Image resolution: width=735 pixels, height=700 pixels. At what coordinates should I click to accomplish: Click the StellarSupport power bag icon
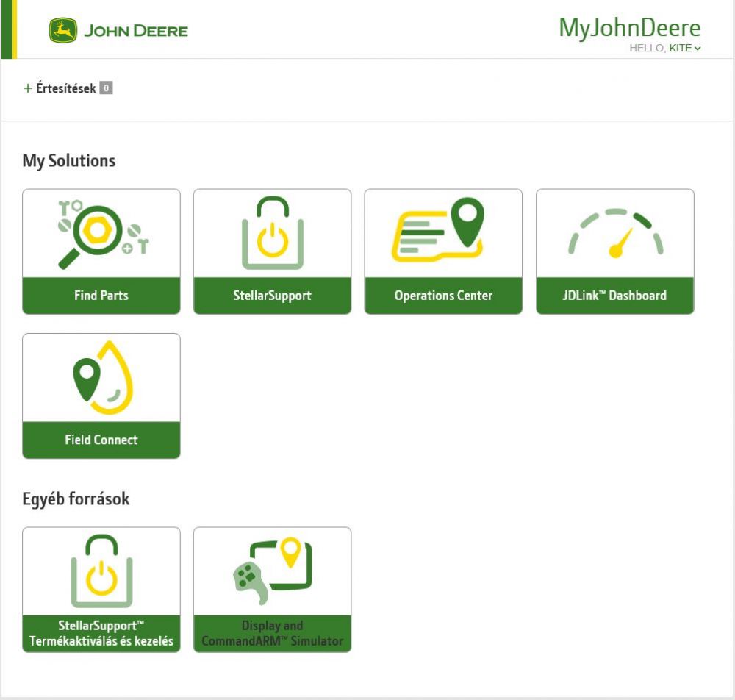point(273,233)
